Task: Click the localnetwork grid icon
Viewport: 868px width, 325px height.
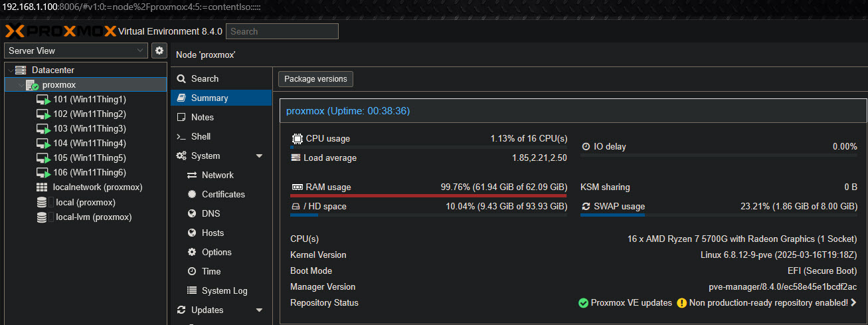Action: (x=42, y=187)
